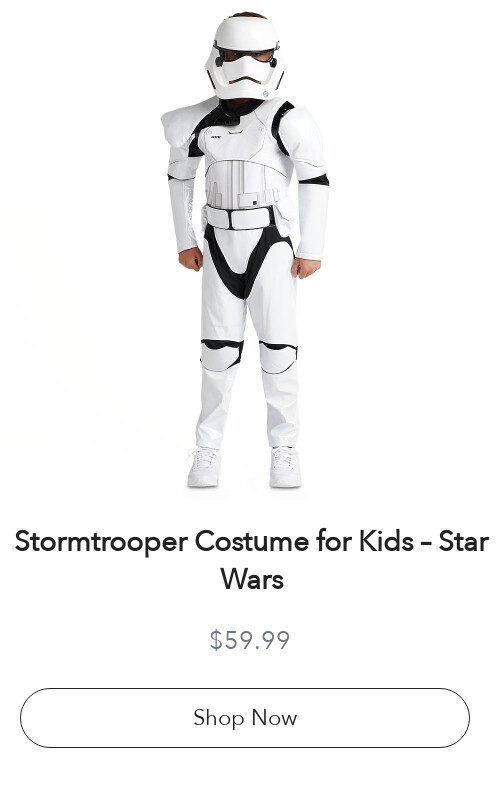Click the word "Wars" in the title
The width and height of the screenshot is (500, 800).
(x=252, y=579)
